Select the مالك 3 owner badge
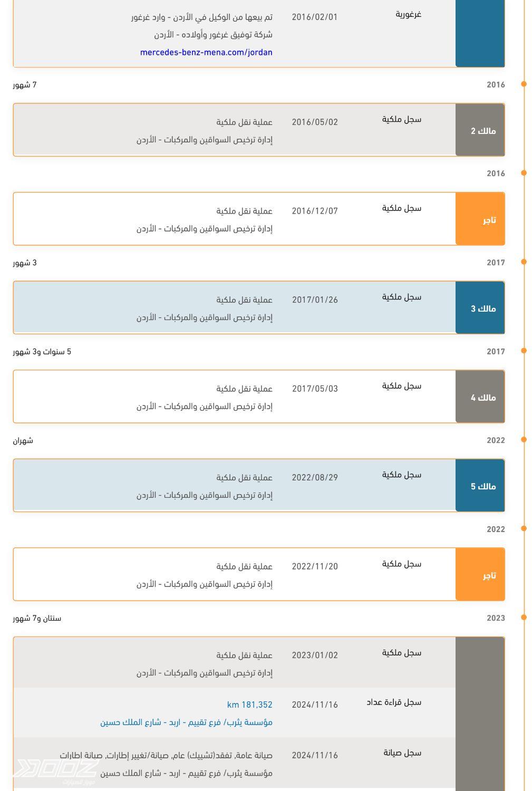 pyautogui.click(x=483, y=308)
